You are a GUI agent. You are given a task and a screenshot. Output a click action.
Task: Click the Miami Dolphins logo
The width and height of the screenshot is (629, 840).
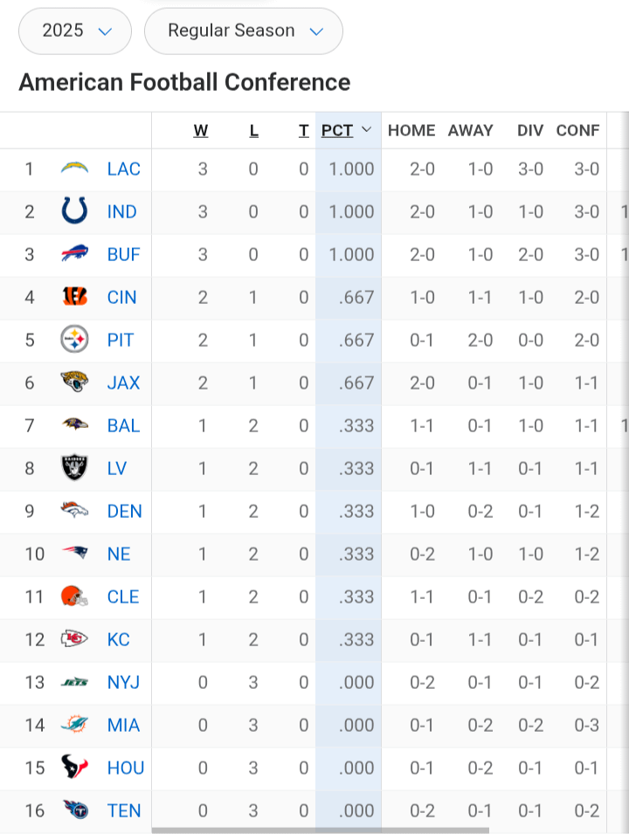pos(74,725)
